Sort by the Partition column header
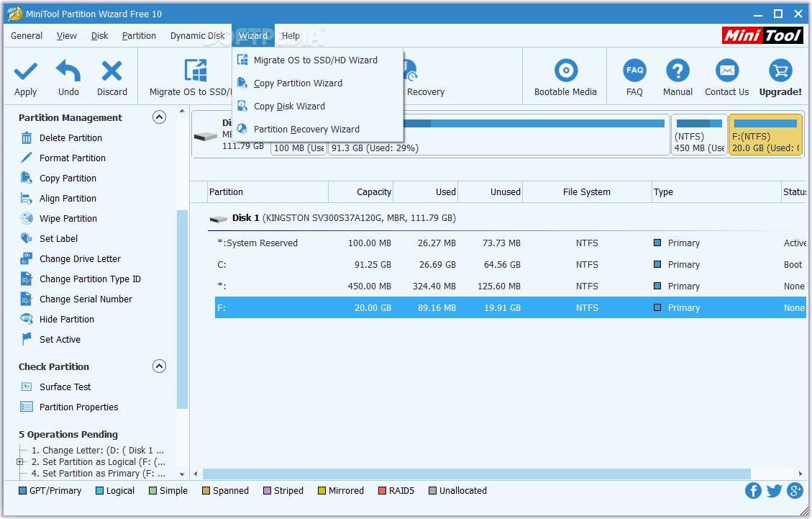 click(268, 192)
